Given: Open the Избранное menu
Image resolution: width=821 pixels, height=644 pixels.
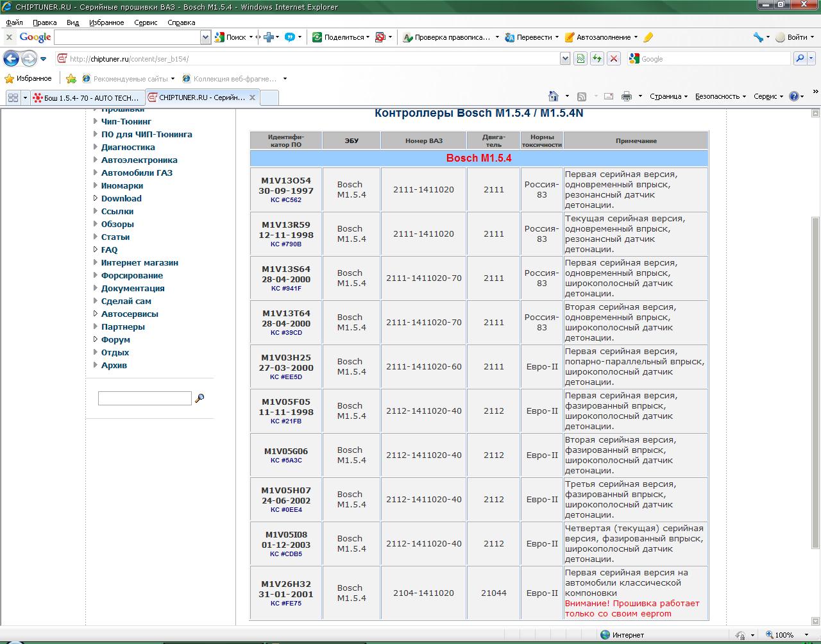Looking at the screenshot, I should (x=106, y=22).
